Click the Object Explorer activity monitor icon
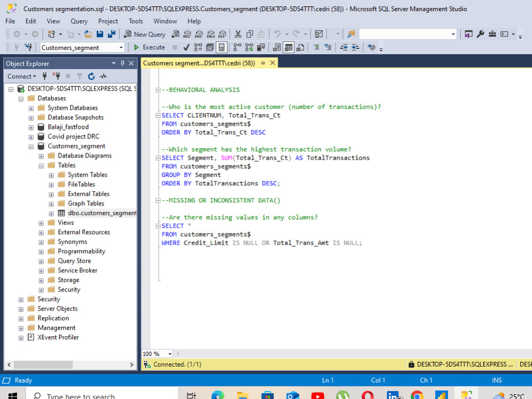 coord(103,76)
